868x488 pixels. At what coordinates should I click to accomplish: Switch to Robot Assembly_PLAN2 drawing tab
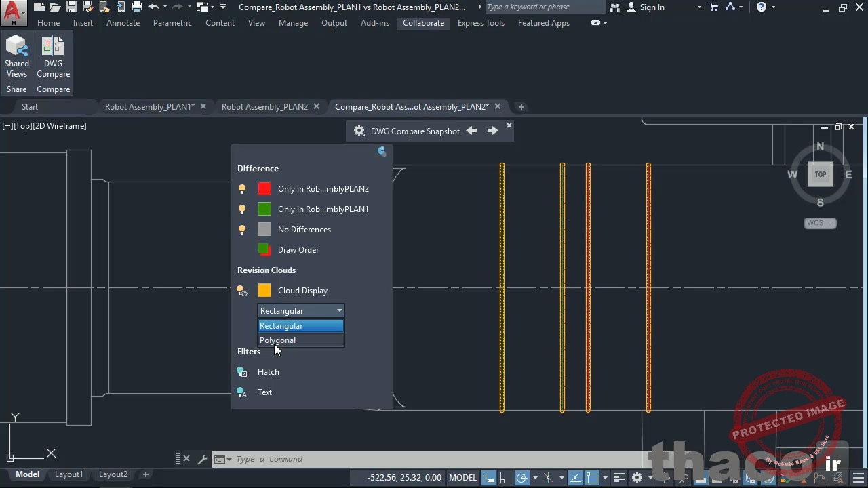tap(264, 106)
